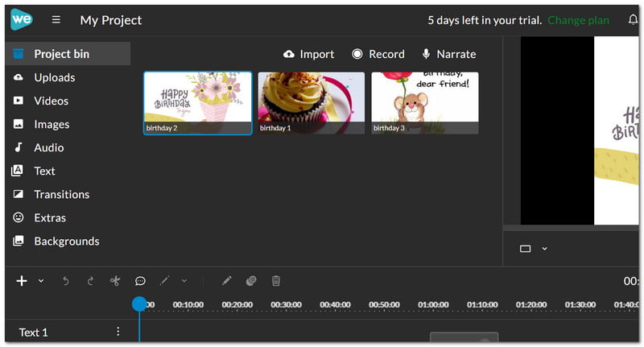Delete selected clip with trash icon
Image resolution: width=644 pixels, height=347 pixels.
click(276, 281)
